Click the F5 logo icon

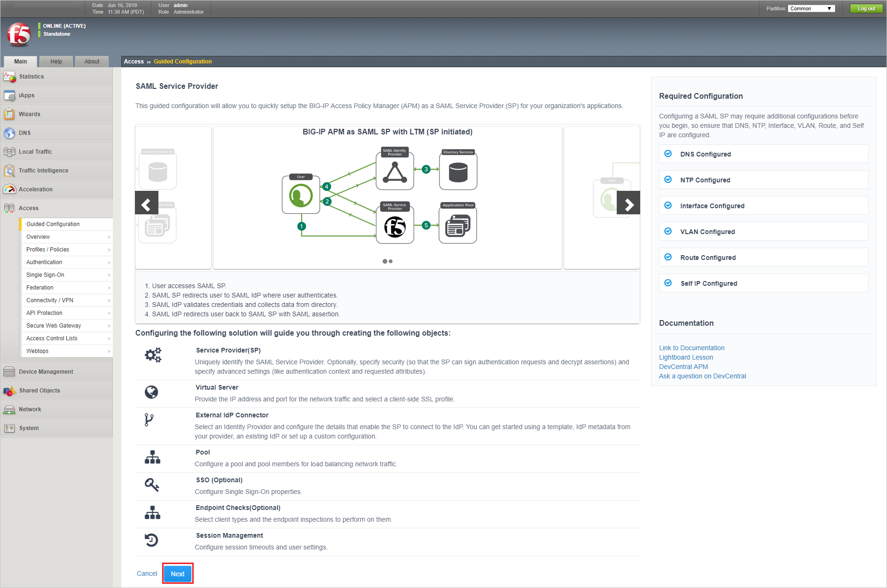tap(19, 34)
